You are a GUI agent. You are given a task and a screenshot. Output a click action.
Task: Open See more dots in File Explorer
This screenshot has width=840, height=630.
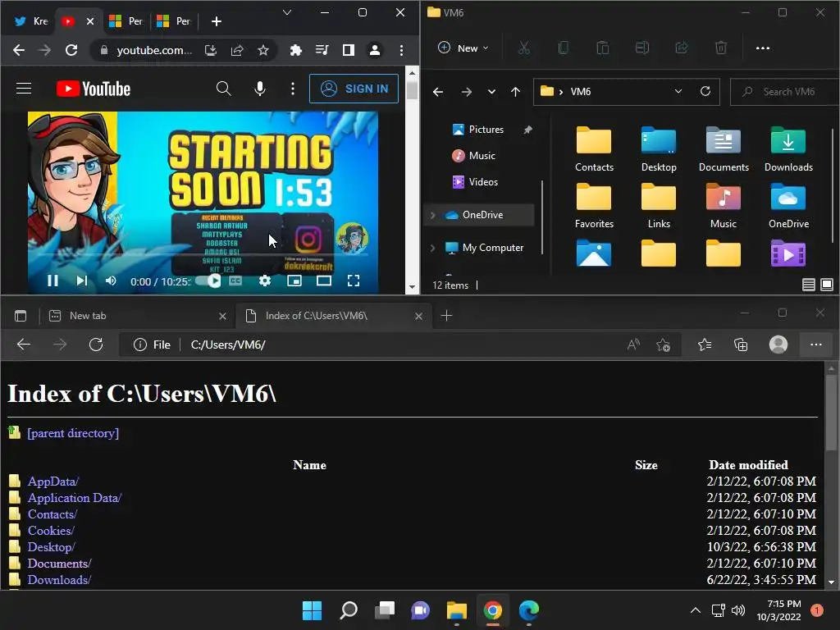click(762, 48)
